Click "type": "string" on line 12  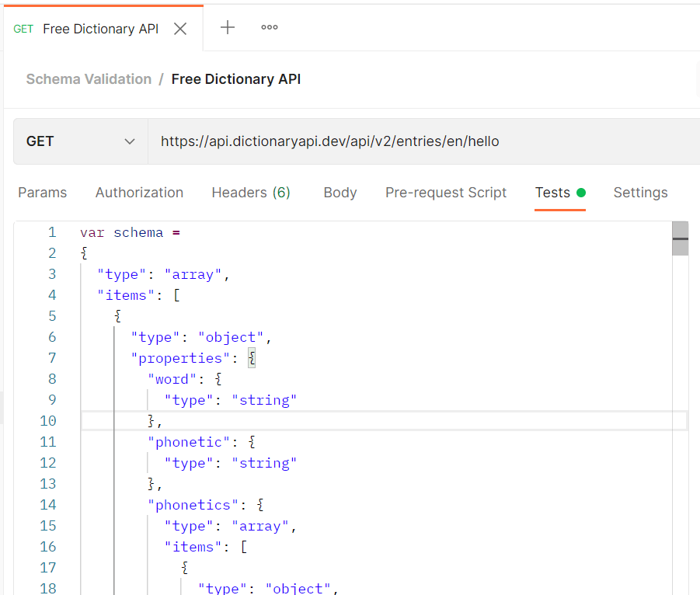pyautogui.click(x=231, y=463)
